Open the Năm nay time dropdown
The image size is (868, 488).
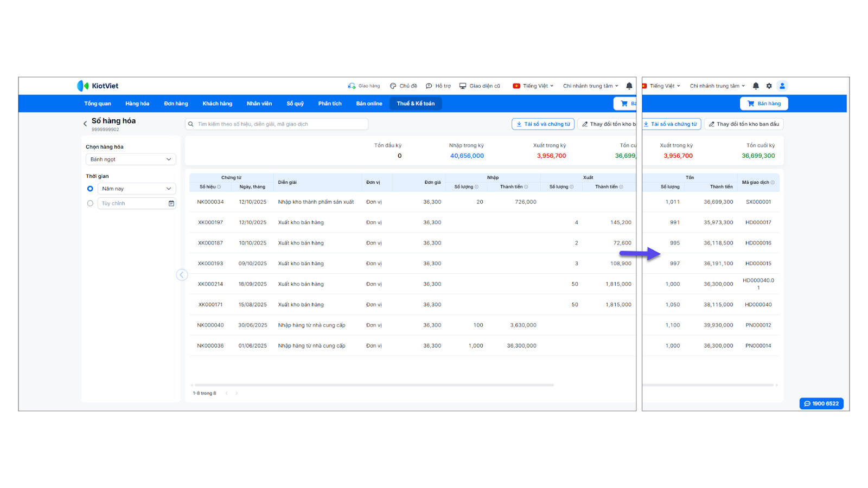[136, 189]
